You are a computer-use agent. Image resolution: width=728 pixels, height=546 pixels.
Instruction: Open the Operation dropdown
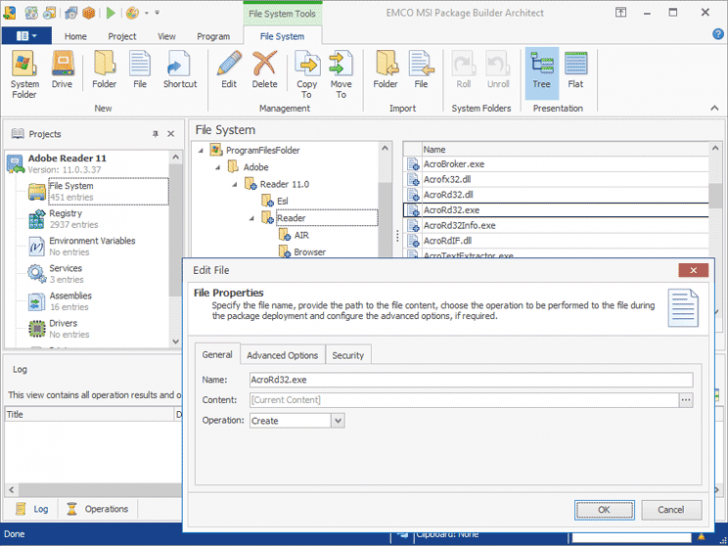click(338, 421)
